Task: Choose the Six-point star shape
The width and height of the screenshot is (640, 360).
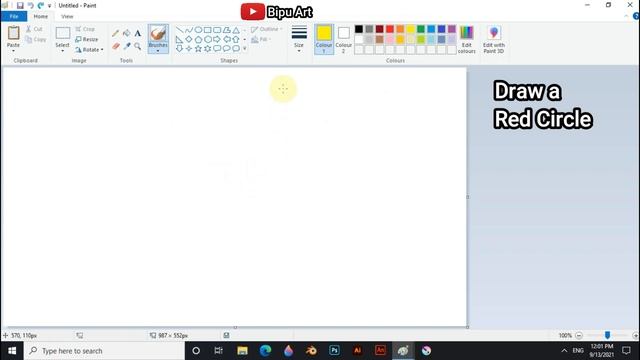Action: pyautogui.click(x=207, y=49)
